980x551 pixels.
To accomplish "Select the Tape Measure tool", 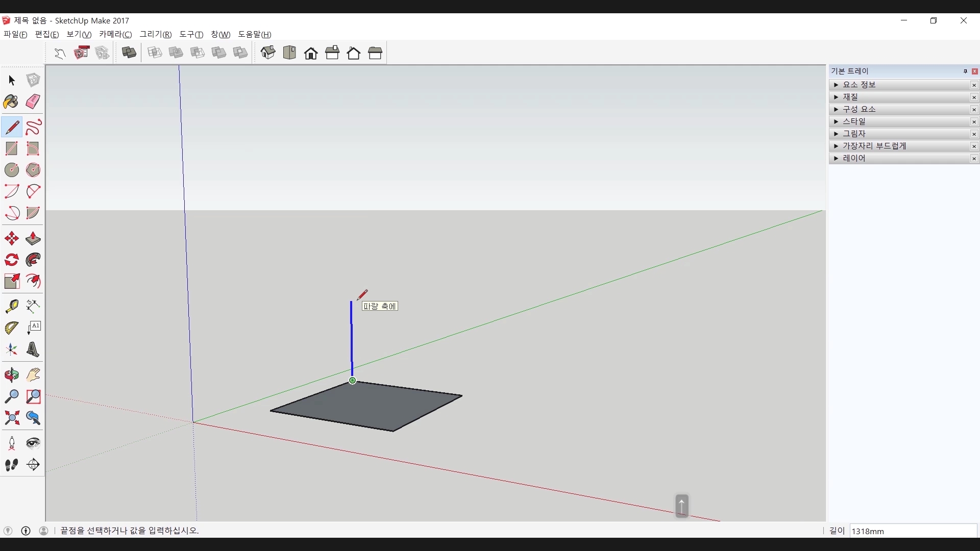I will pos(11,306).
